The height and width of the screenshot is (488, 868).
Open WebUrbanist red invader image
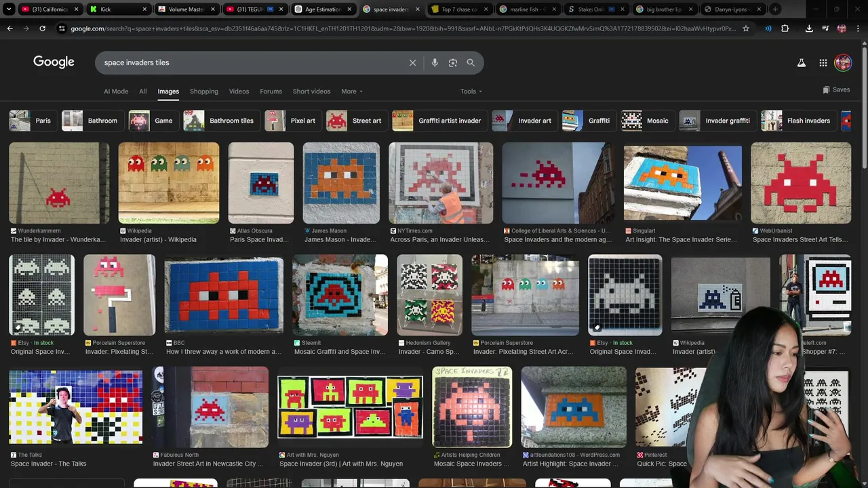pos(801,183)
